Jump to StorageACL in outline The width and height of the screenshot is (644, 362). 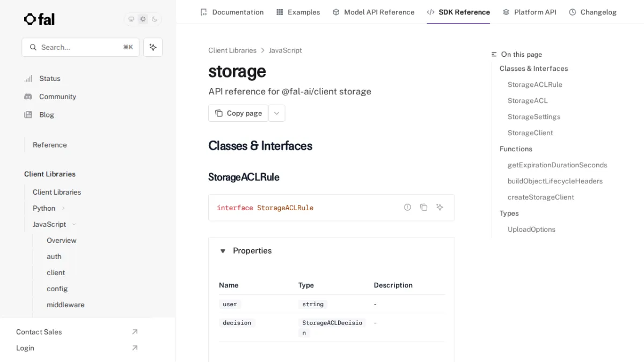[528, 101]
